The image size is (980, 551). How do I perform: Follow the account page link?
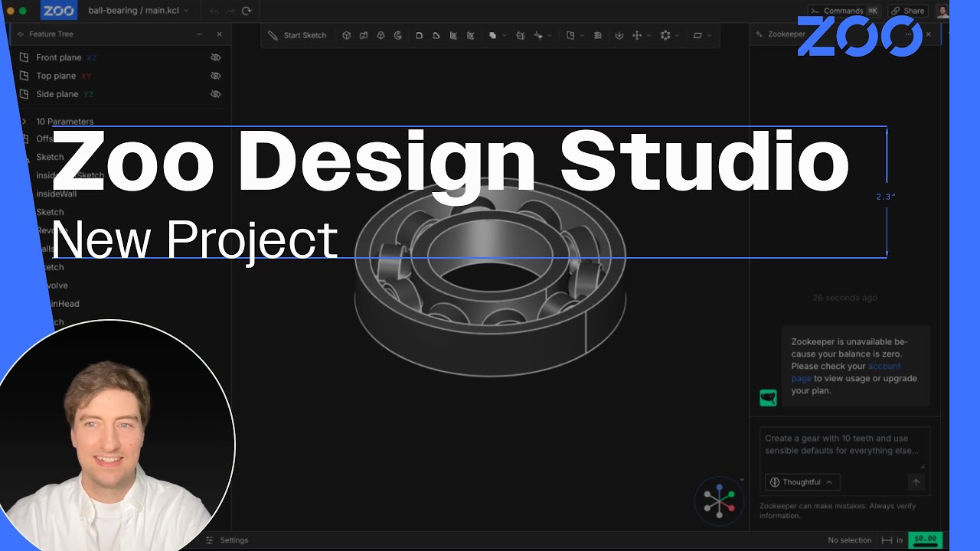[x=847, y=372]
